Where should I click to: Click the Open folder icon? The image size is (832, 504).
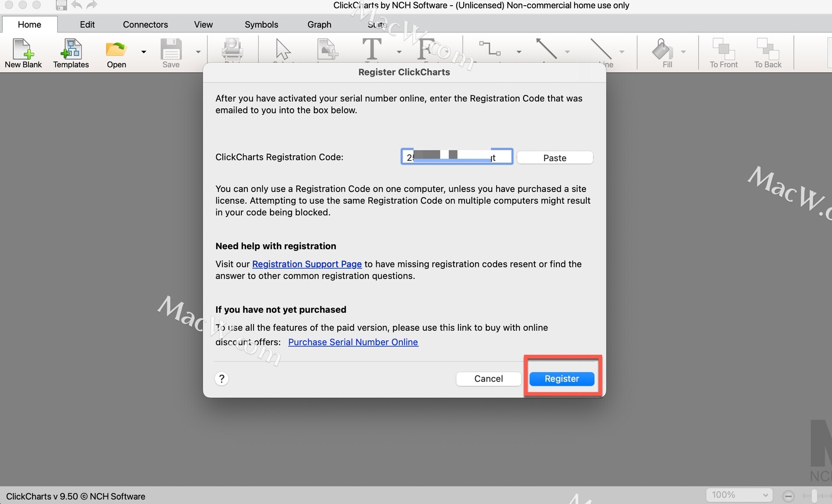tap(116, 49)
